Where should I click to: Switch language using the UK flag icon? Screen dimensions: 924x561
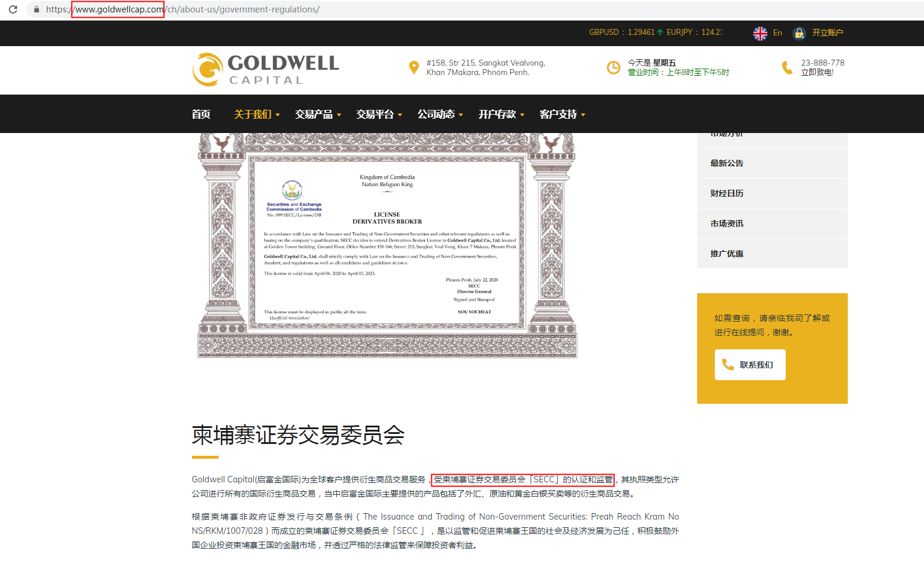pos(760,33)
